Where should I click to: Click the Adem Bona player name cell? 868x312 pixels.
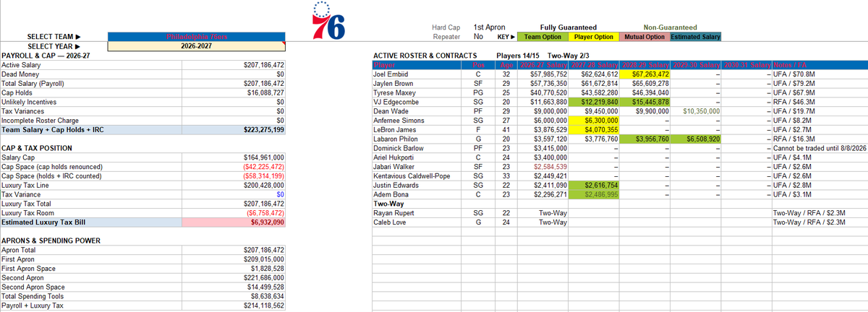[x=416, y=194]
